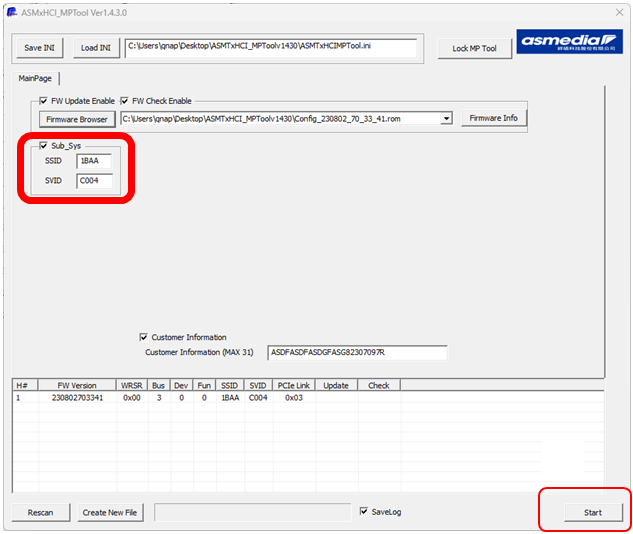Image resolution: width=633 pixels, height=534 pixels.
Task: Toggle the FW Check Enable checkbox
Action: pos(125,101)
